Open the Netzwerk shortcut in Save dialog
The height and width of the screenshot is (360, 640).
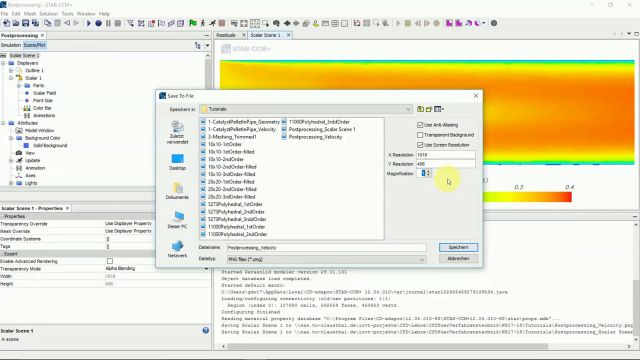click(177, 249)
